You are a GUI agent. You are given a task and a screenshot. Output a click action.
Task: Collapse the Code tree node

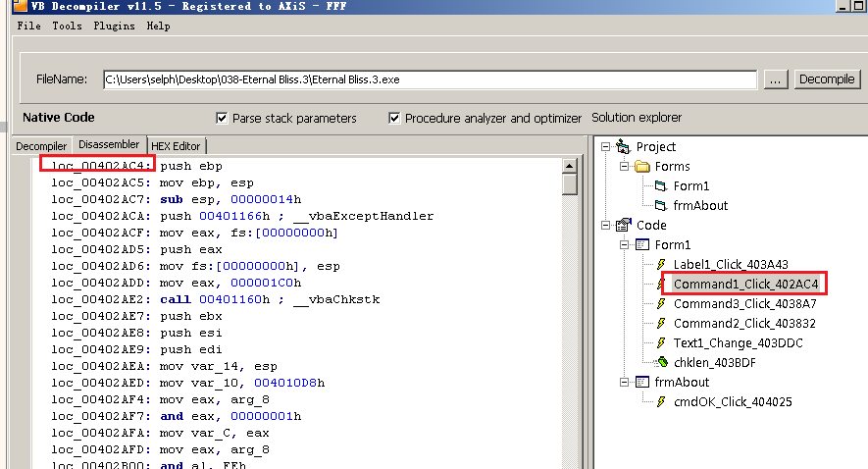tap(607, 226)
